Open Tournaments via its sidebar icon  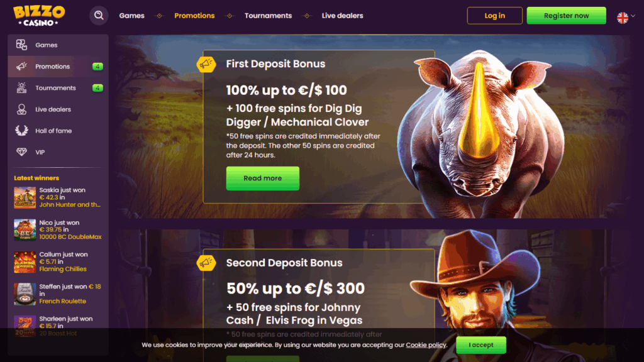21,87
